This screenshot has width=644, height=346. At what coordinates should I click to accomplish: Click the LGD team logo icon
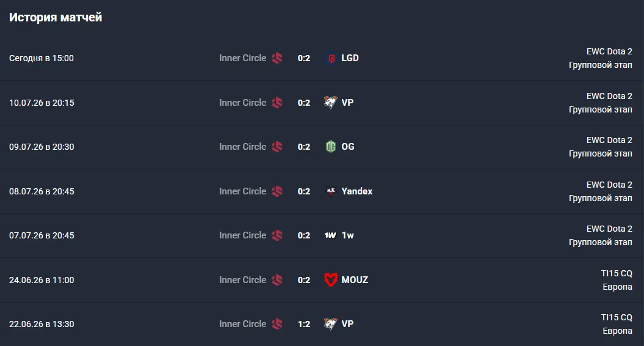pos(331,58)
